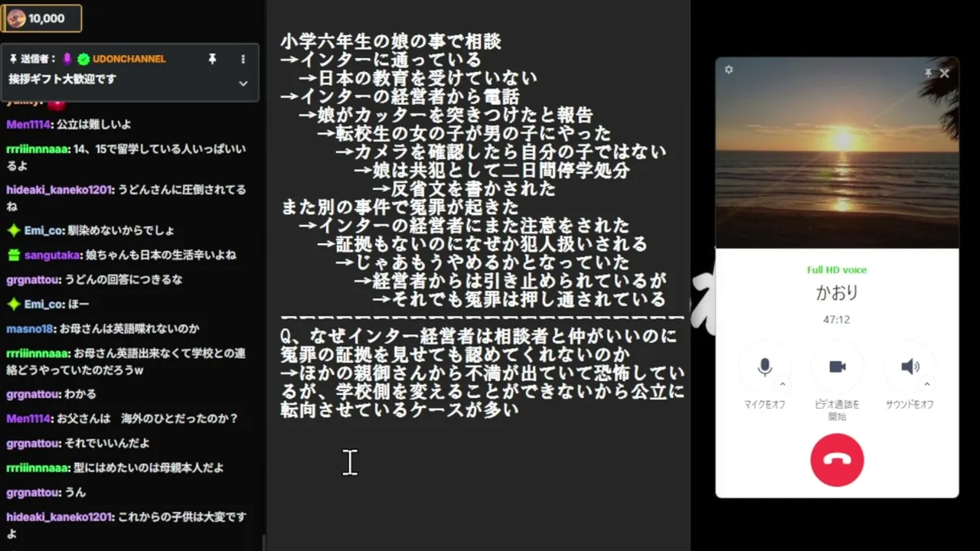Click hideaki_kaneko1201 on the うどんさんに圧倒 message
Image resolution: width=980 pixels, height=551 pixels.
pos(59,190)
